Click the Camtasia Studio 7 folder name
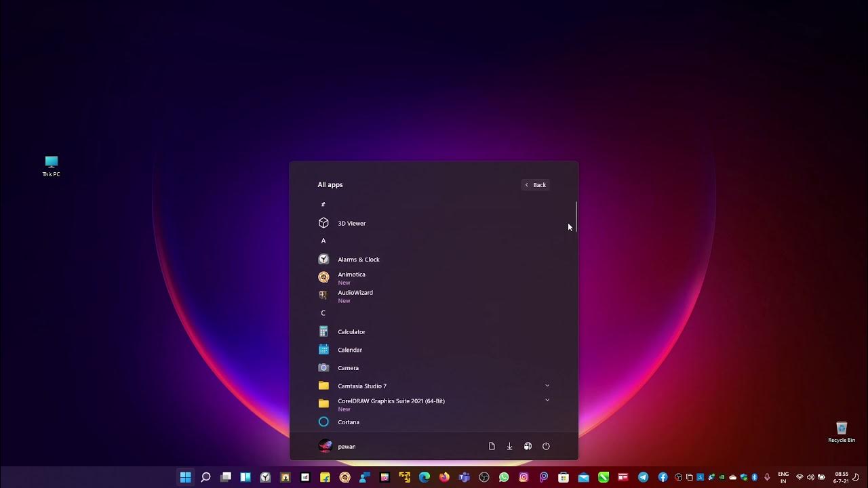Viewport: 868px width, 488px height. [362, 386]
